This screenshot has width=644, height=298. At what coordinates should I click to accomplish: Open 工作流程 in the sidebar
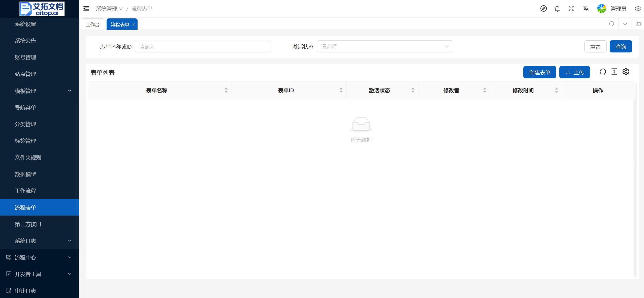pyautogui.click(x=25, y=191)
